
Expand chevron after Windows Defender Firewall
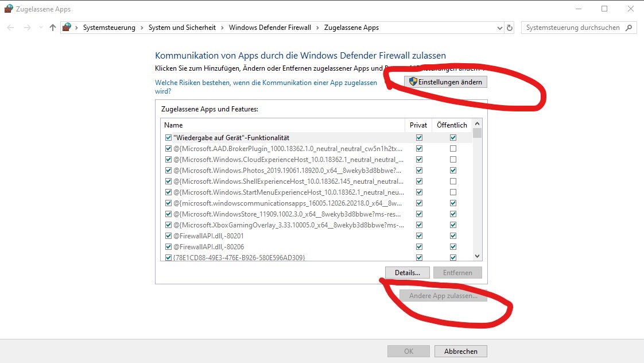(x=317, y=28)
